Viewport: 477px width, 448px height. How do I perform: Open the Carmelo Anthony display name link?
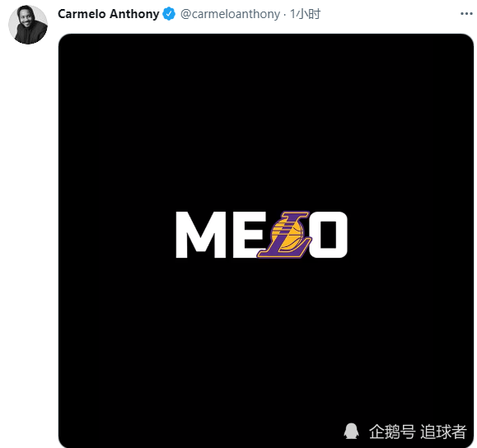pyautogui.click(x=108, y=14)
